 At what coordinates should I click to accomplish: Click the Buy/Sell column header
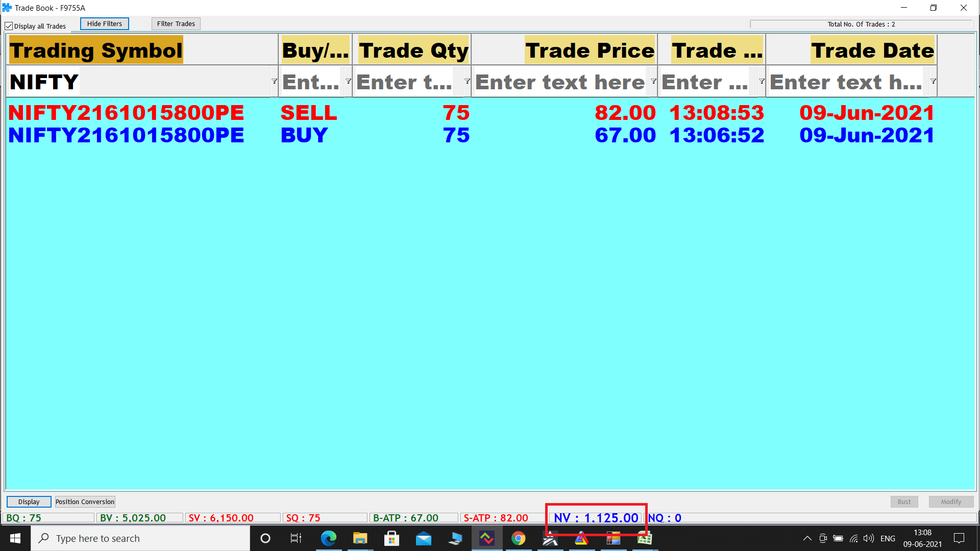tap(315, 50)
